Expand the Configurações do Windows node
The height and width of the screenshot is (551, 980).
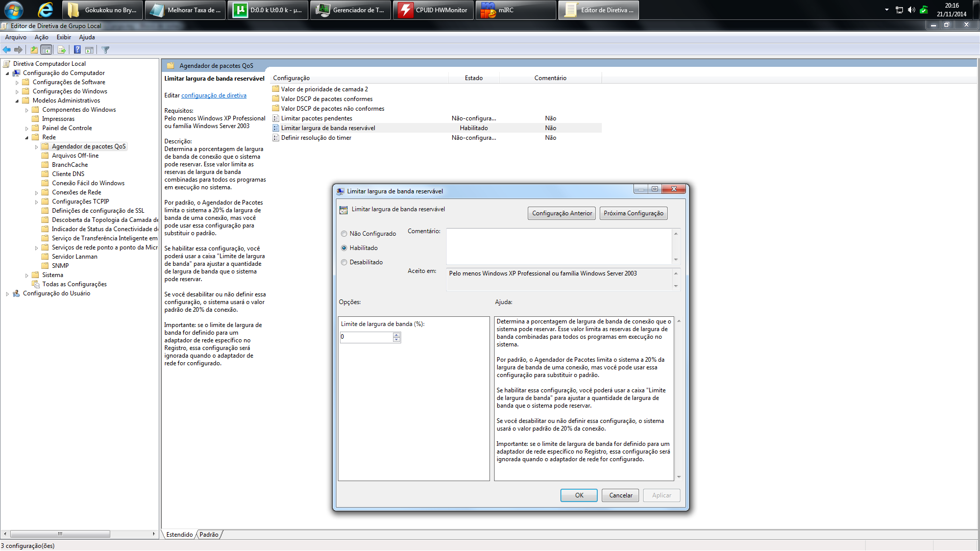[17, 92]
